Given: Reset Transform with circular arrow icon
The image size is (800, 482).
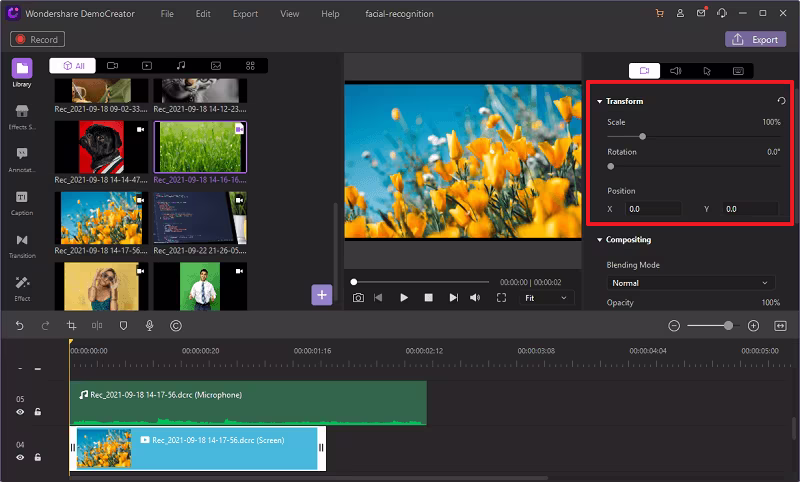Looking at the screenshot, I should click(x=781, y=101).
